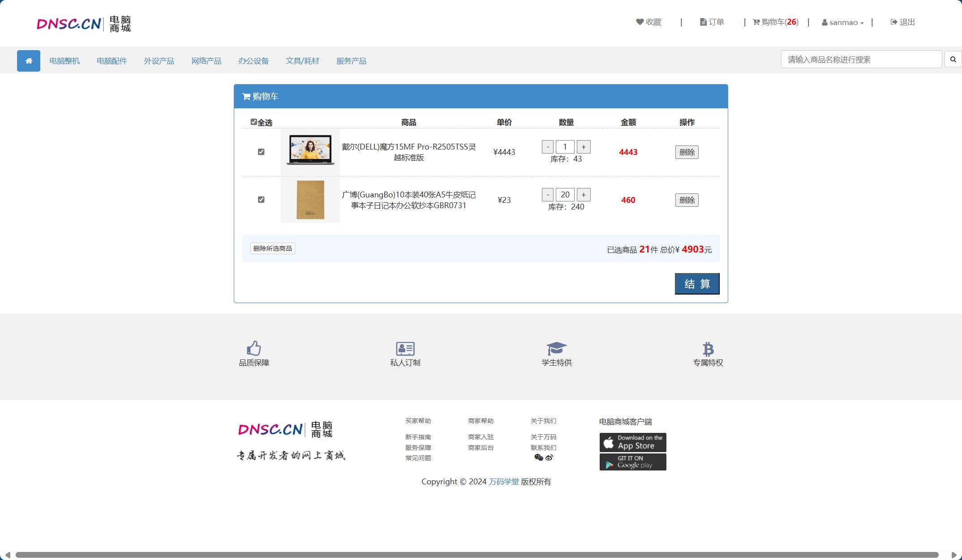Open the 联系我们 footer link
Viewport: 962px width, 560px height.
click(544, 448)
